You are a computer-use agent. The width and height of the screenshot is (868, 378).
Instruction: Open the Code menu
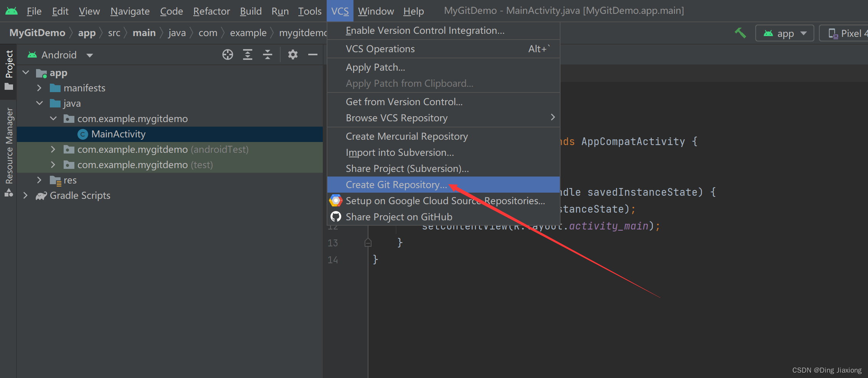pyautogui.click(x=171, y=11)
